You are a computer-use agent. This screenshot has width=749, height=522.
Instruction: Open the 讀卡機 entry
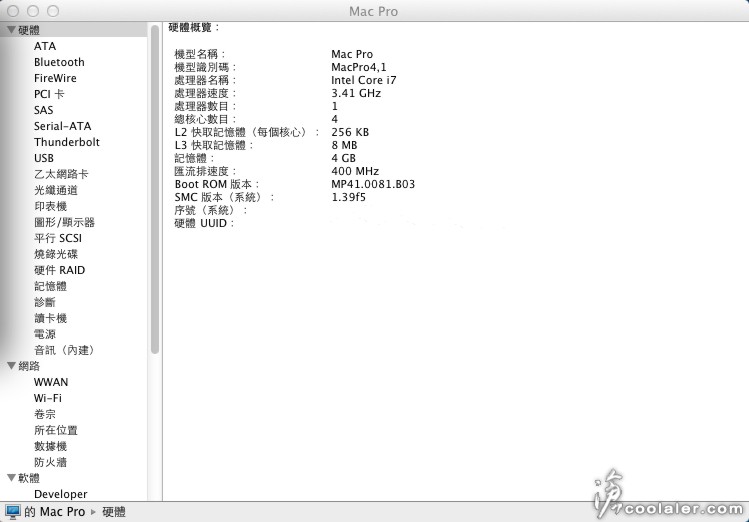[x=50, y=318]
